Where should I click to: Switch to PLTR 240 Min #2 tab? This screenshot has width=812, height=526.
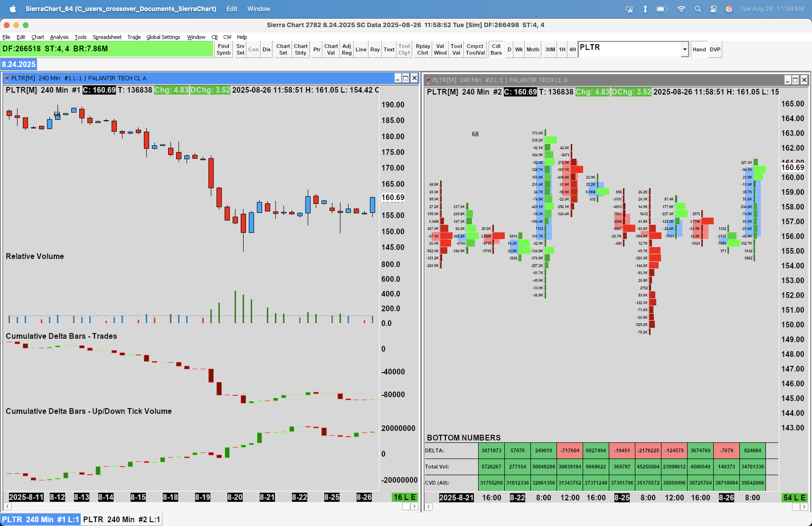coord(122,519)
